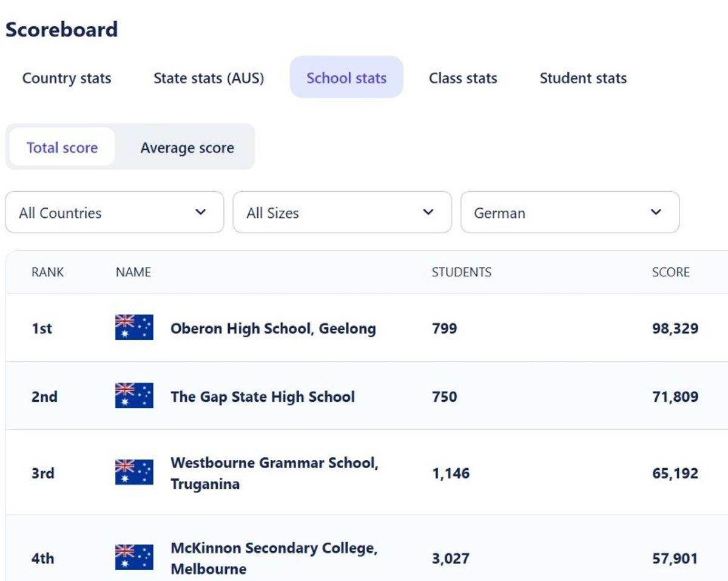The width and height of the screenshot is (728, 581).
Task: Click the STUDENTS column header
Action: pos(461,272)
